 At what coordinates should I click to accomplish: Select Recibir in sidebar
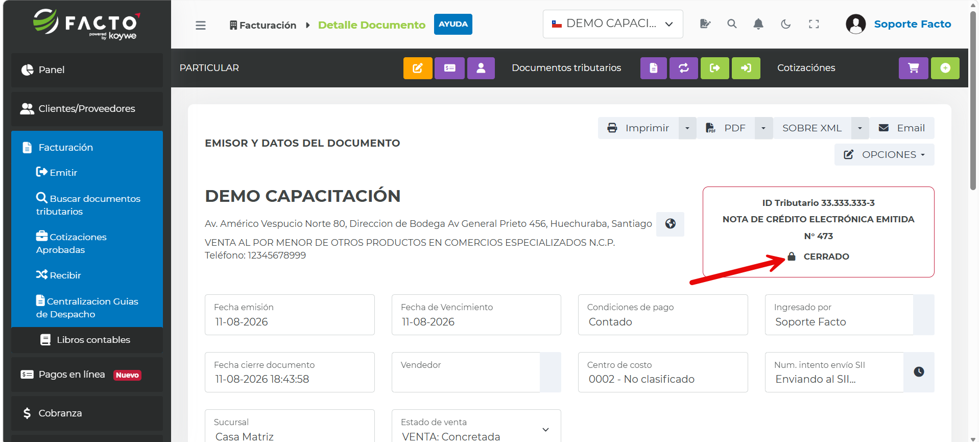pos(59,275)
